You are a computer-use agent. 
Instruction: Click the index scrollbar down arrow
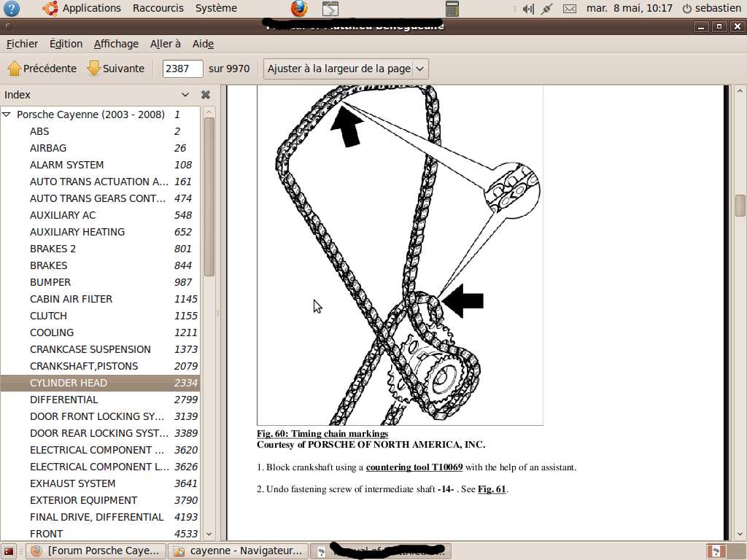[209, 534]
